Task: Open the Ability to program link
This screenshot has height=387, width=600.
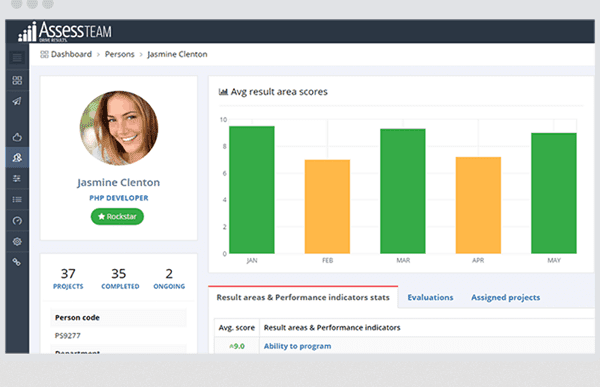Action: coord(298,346)
